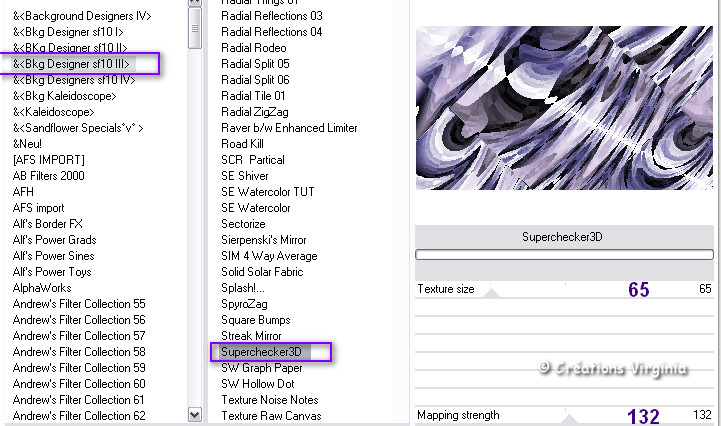Select Sierpenski's Mirror filter

tap(265, 240)
